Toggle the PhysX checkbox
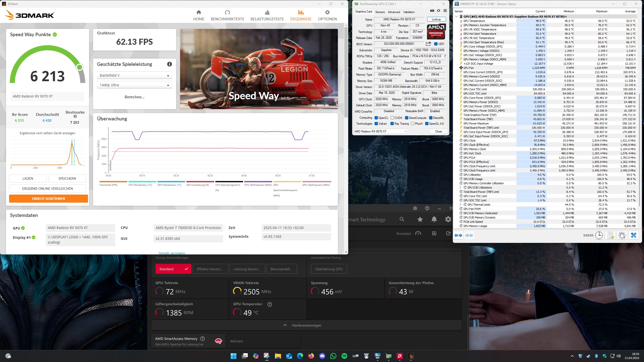This screenshot has width=644, height=362. 413,123
